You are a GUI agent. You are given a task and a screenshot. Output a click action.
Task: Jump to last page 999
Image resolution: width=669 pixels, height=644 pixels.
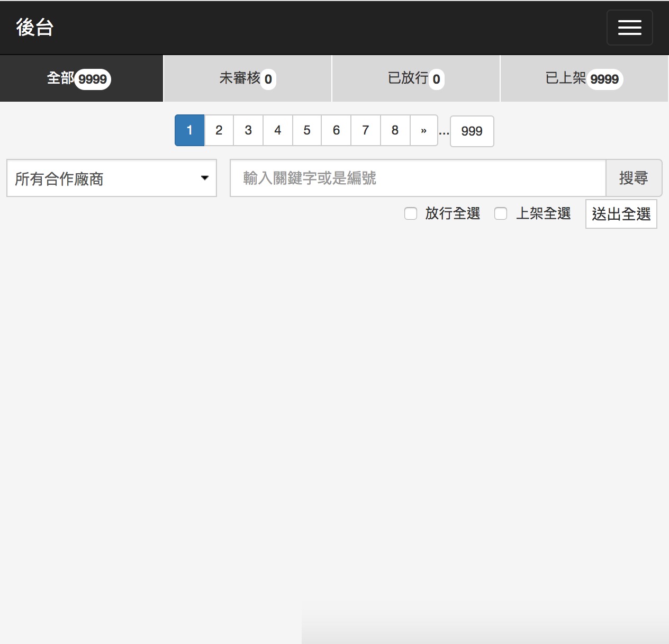472,131
